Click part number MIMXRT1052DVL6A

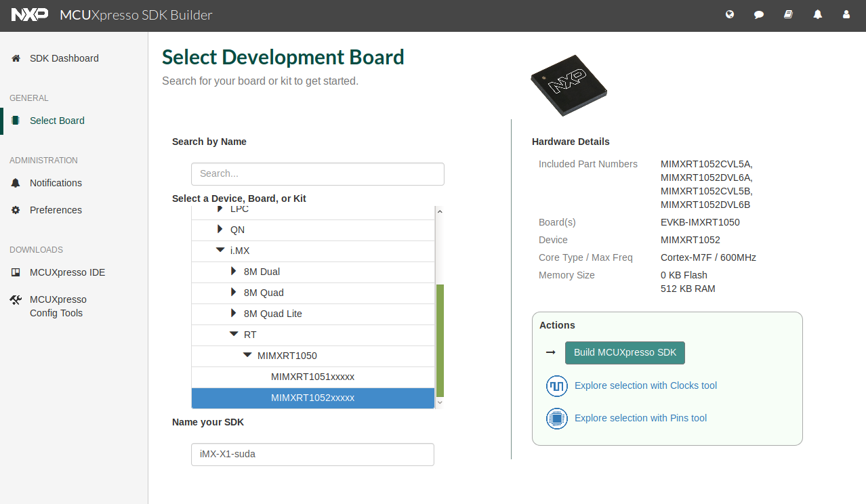tap(707, 177)
